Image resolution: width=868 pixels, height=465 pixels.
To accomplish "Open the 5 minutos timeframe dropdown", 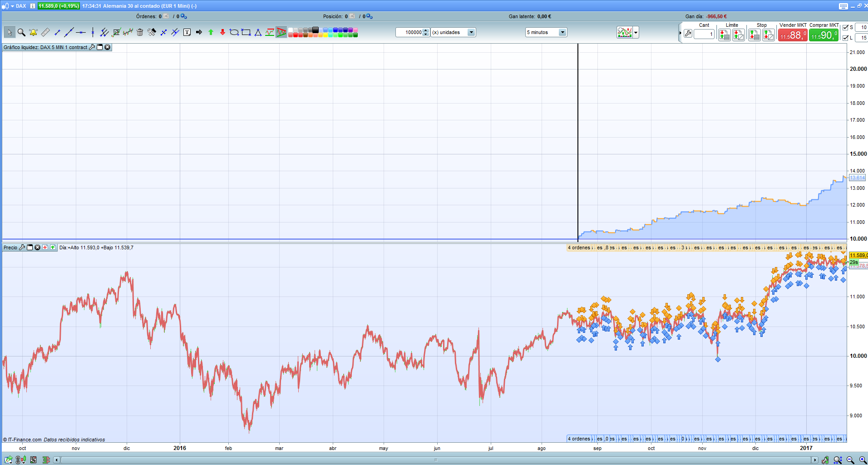I will click(562, 32).
